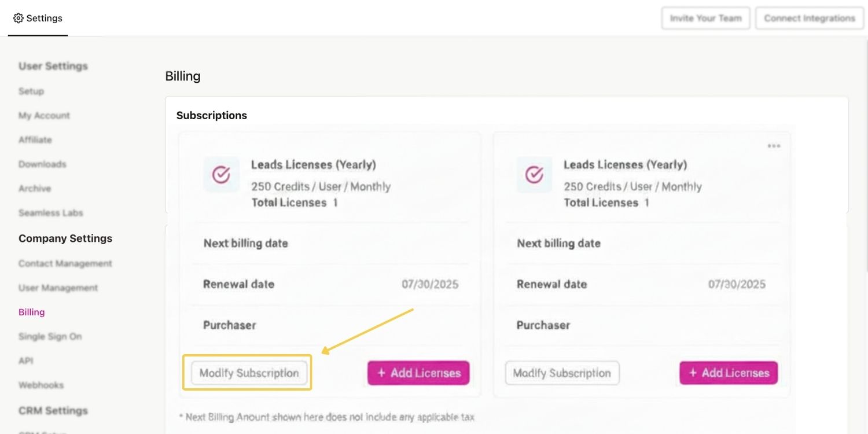
Task: Click the Invite Your Team button
Action: click(706, 18)
